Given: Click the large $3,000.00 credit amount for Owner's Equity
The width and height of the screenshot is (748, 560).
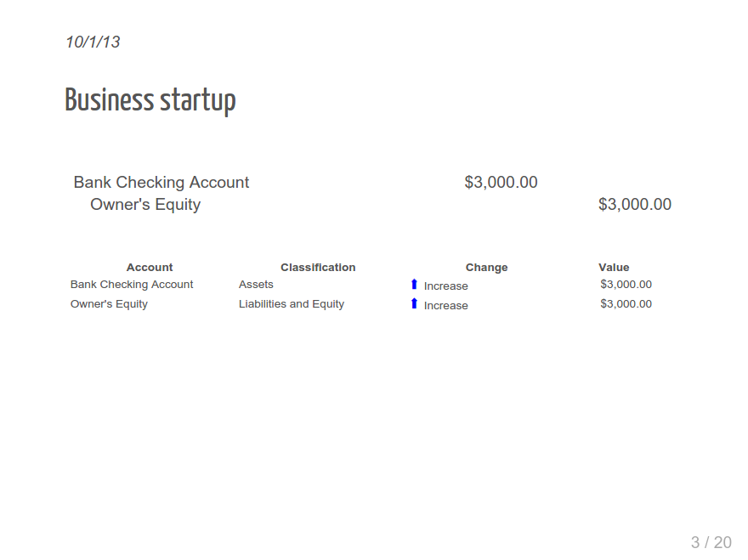Looking at the screenshot, I should click(635, 205).
